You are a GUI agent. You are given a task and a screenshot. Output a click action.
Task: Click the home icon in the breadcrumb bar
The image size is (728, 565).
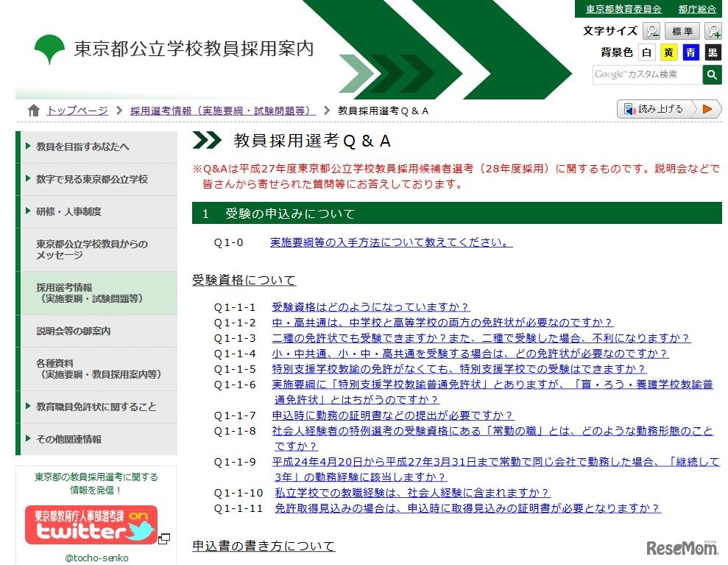(34, 108)
